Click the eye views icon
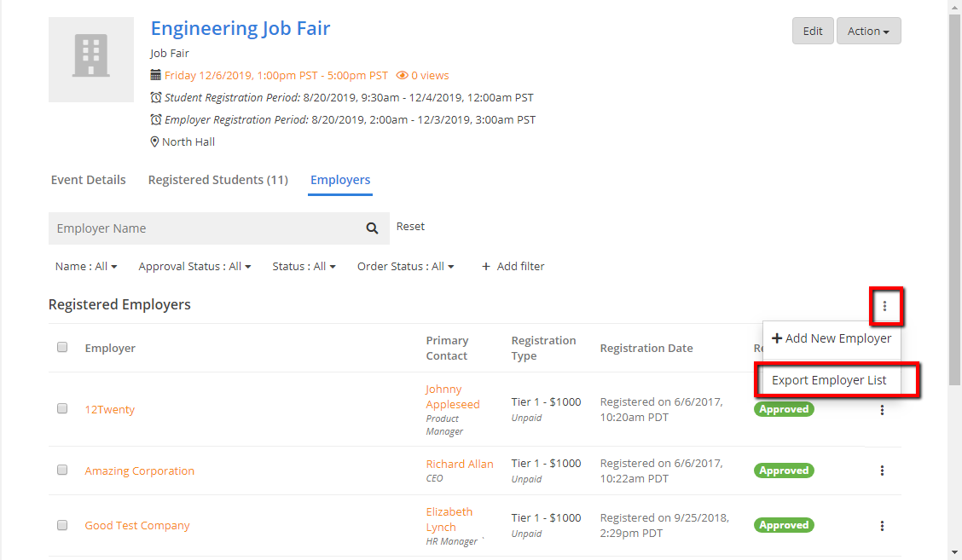The width and height of the screenshot is (962, 560). [402, 76]
